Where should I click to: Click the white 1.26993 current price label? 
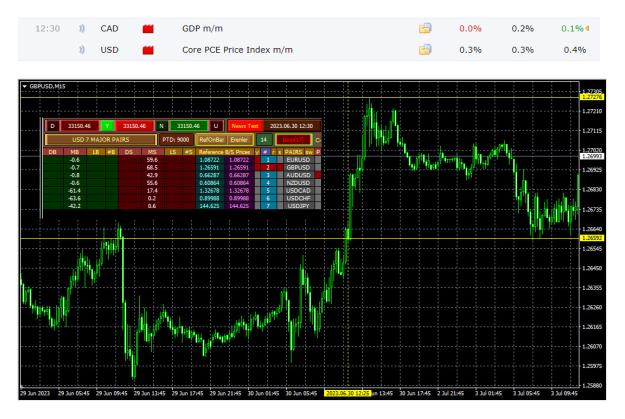coord(592,156)
